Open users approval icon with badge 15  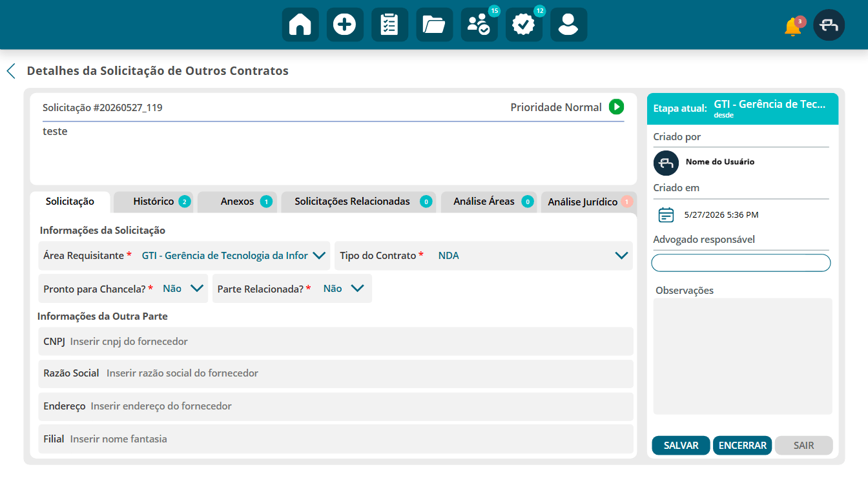coord(479,25)
